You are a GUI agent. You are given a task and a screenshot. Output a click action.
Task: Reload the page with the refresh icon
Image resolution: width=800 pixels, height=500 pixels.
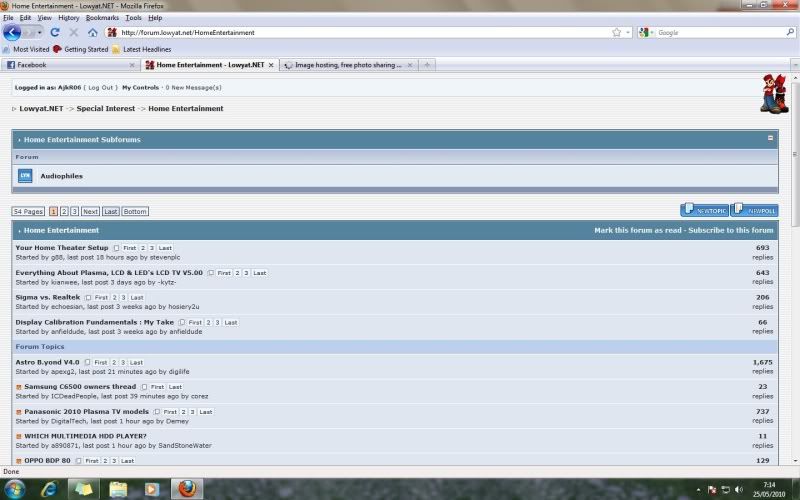click(x=55, y=32)
